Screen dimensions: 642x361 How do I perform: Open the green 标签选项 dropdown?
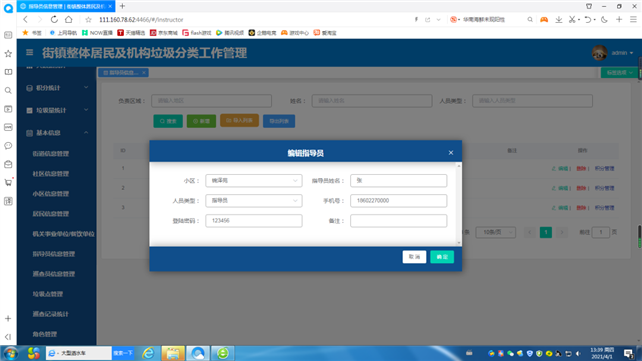pyautogui.click(x=619, y=73)
